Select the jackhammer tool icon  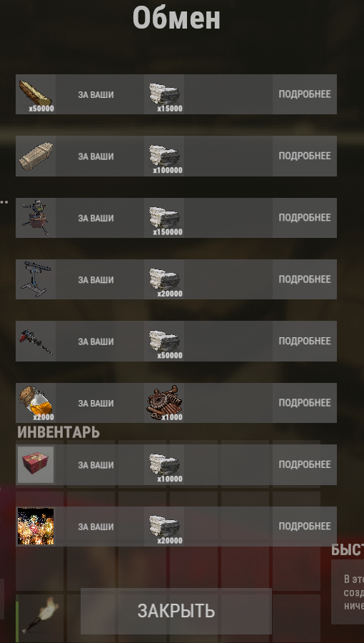[x=36, y=342]
